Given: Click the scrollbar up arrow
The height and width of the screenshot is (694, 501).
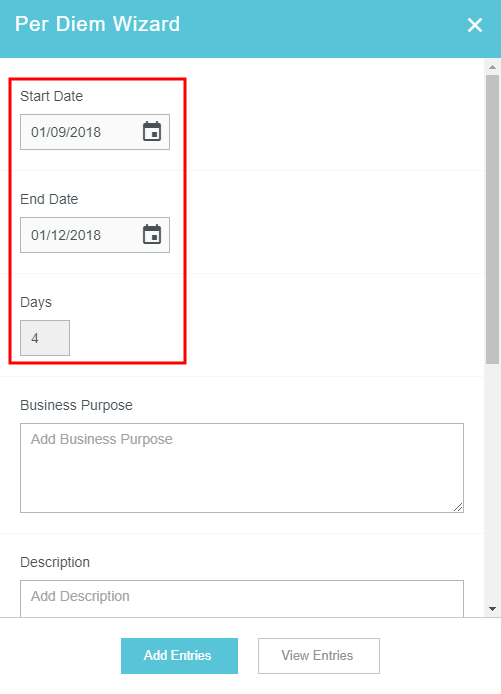Looking at the screenshot, I should click(x=492, y=67).
